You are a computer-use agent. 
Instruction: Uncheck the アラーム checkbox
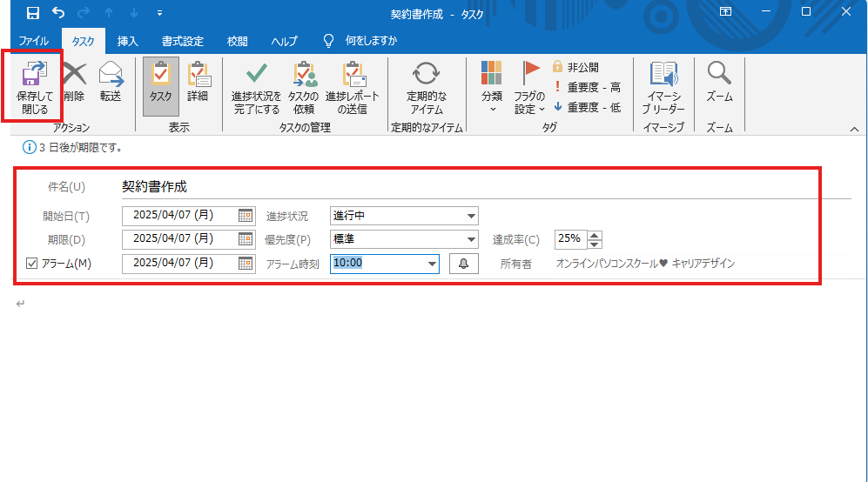click(31, 264)
